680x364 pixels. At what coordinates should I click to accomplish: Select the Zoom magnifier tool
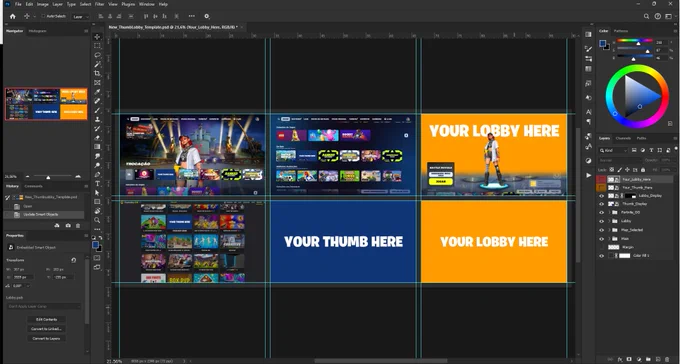[97, 220]
